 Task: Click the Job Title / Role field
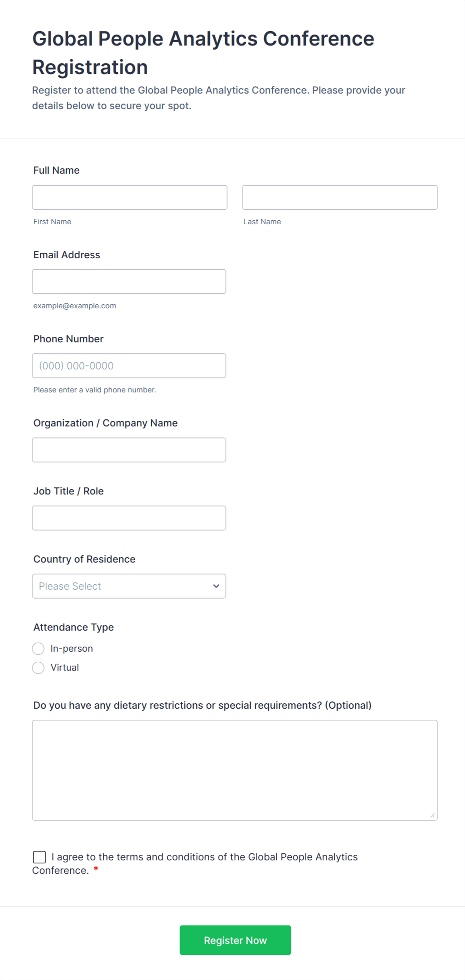point(129,518)
